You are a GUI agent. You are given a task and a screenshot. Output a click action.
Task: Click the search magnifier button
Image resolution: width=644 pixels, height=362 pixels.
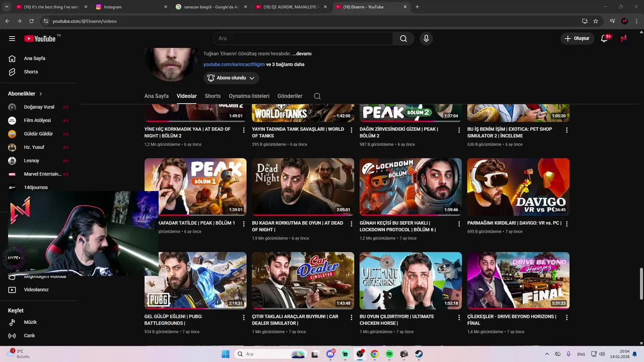click(x=404, y=38)
